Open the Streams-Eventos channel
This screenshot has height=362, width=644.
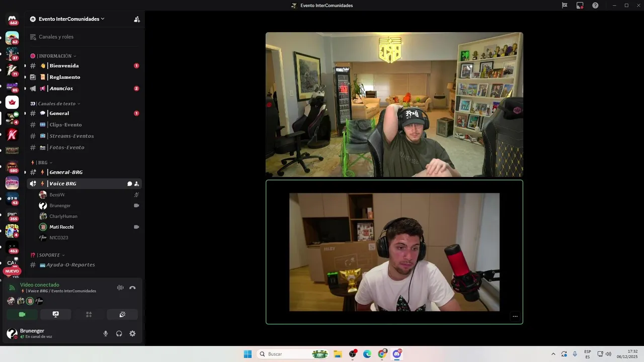click(x=85, y=136)
